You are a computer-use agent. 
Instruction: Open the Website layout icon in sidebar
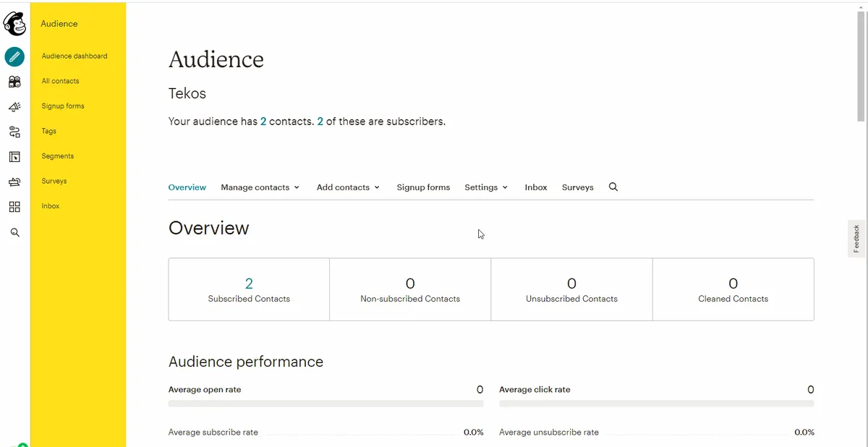(x=14, y=156)
